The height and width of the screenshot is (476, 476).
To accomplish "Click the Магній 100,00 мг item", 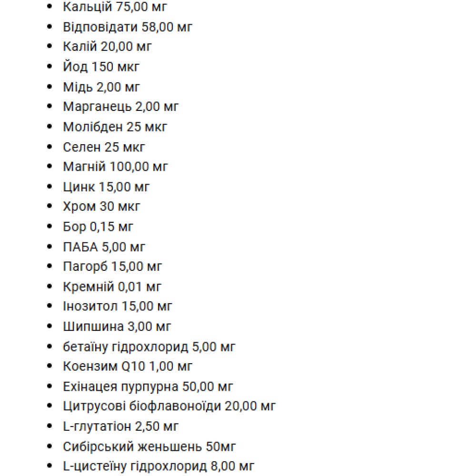I will (x=116, y=167).
